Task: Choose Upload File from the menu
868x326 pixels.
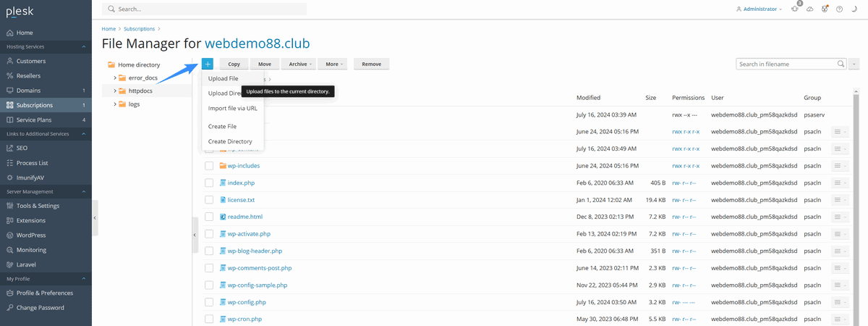Action: 232,78
